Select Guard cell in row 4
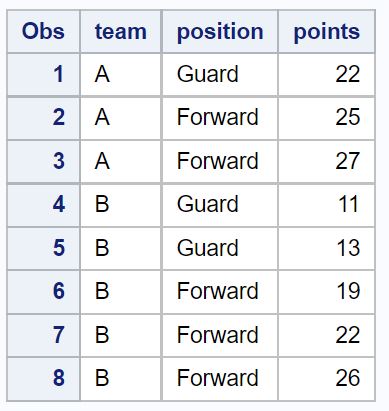Image resolution: width=389 pixels, height=411 pixels. [220, 205]
